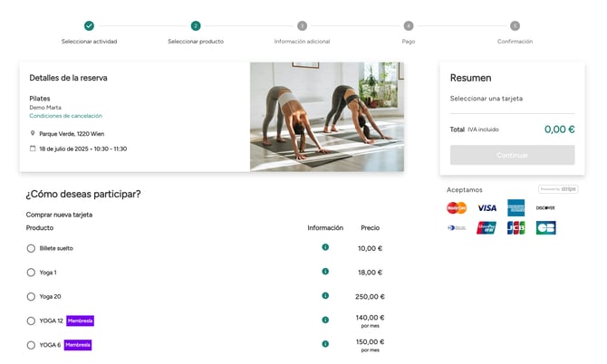The image size is (607, 364).
Task: Go to Seleccionar actividad step
Action: pos(89,26)
